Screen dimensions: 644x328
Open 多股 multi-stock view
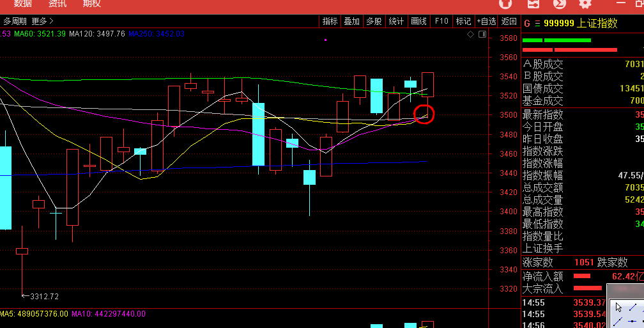pos(374,21)
